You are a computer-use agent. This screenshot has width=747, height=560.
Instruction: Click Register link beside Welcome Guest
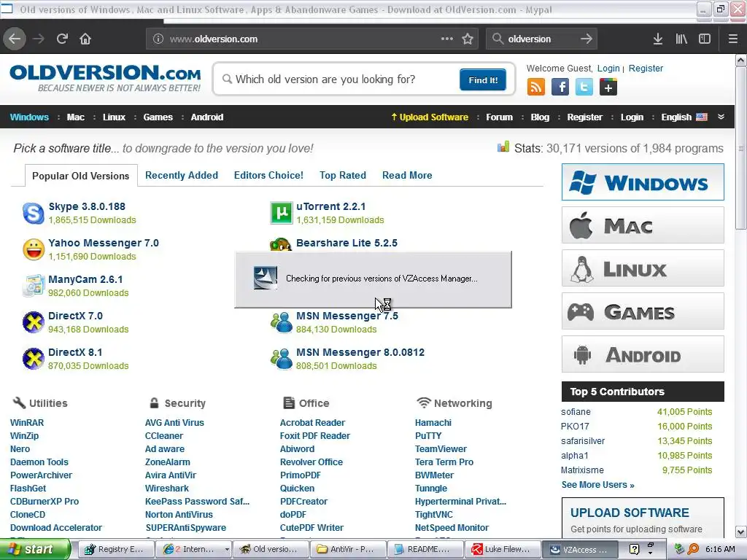646,68
